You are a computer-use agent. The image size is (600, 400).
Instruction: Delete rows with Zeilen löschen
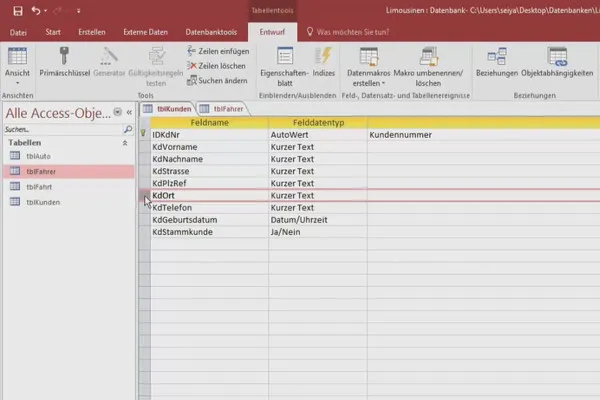pos(217,66)
